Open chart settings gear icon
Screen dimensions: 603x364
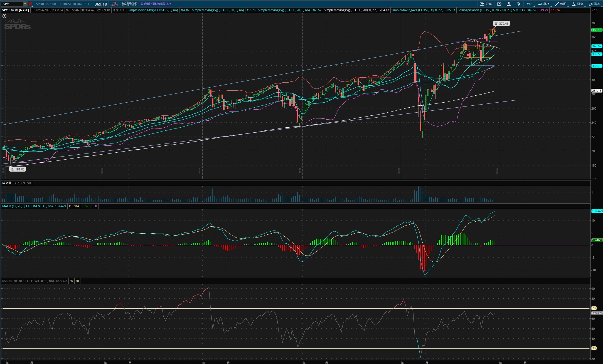[519, 4]
